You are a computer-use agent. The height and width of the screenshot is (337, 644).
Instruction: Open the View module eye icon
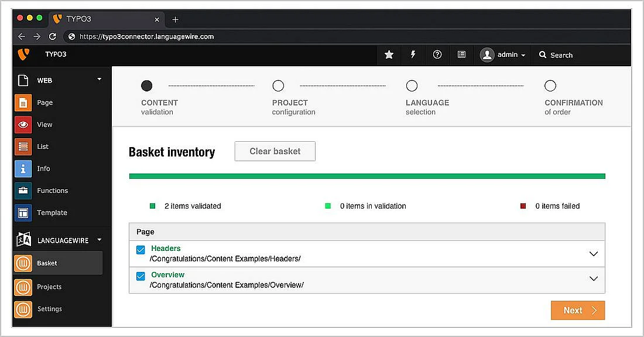(23, 124)
